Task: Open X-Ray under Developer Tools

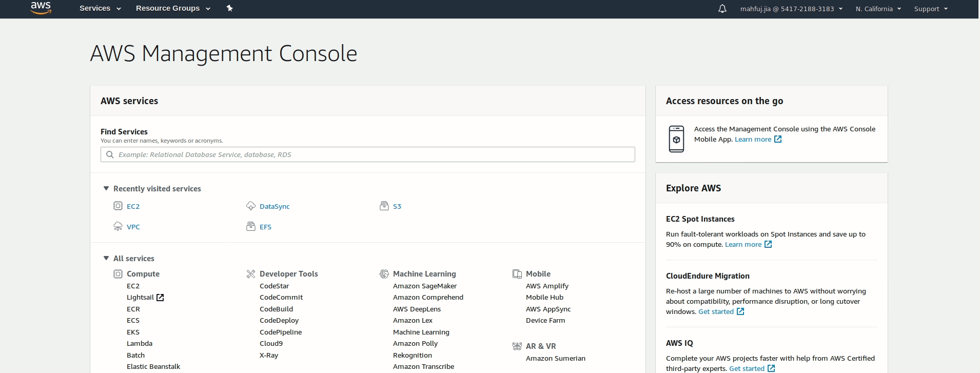Action: pyautogui.click(x=269, y=355)
